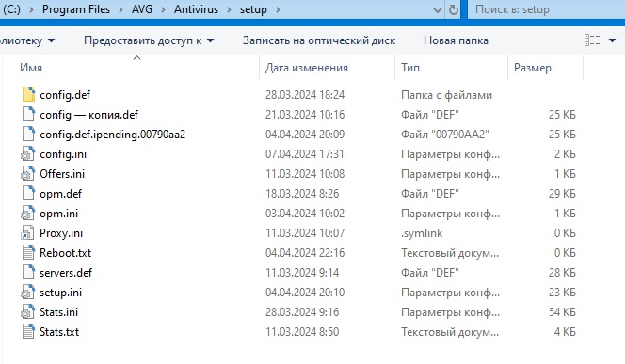The image size is (625, 364).
Task: Select the file name servers.def
Action: (x=66, y=273)
